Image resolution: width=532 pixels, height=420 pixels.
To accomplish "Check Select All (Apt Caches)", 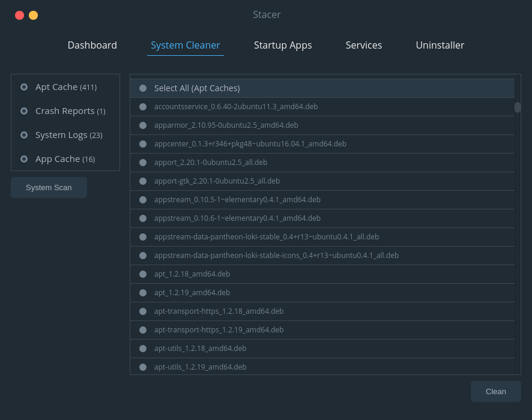I will click(142, 88).
